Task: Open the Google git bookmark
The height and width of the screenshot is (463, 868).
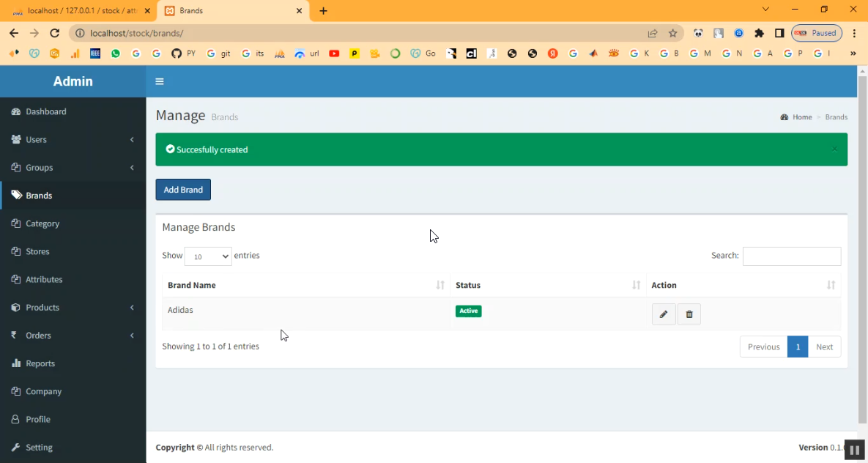Action: pos(218,53)
